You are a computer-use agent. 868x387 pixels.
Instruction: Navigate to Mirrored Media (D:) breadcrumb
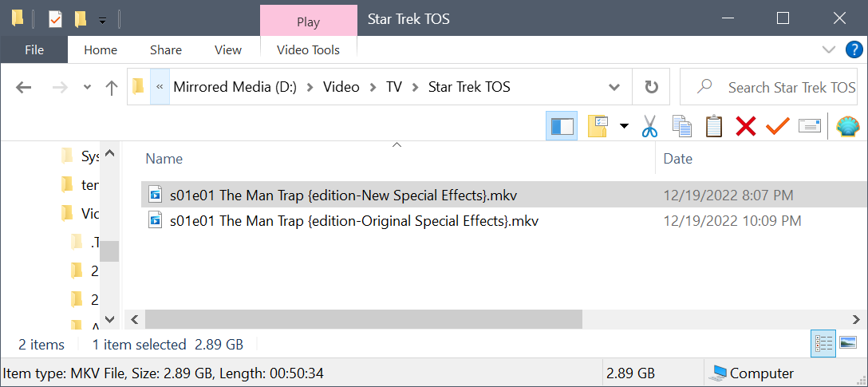tap(235, 87)
